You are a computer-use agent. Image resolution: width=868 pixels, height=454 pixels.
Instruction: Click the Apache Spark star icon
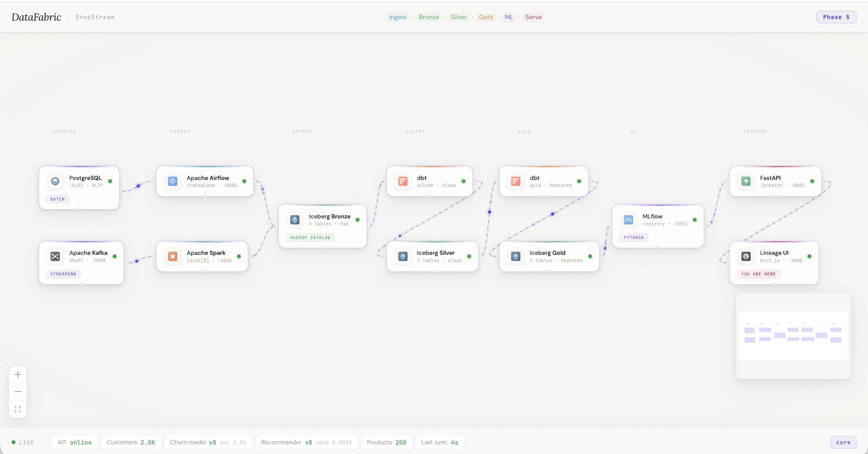coord(173,256)
